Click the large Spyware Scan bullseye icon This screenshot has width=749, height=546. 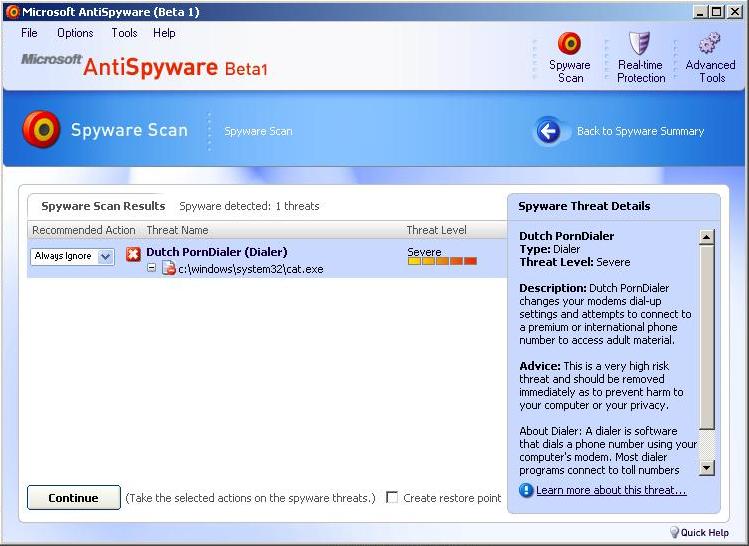(x=41, y=129)
